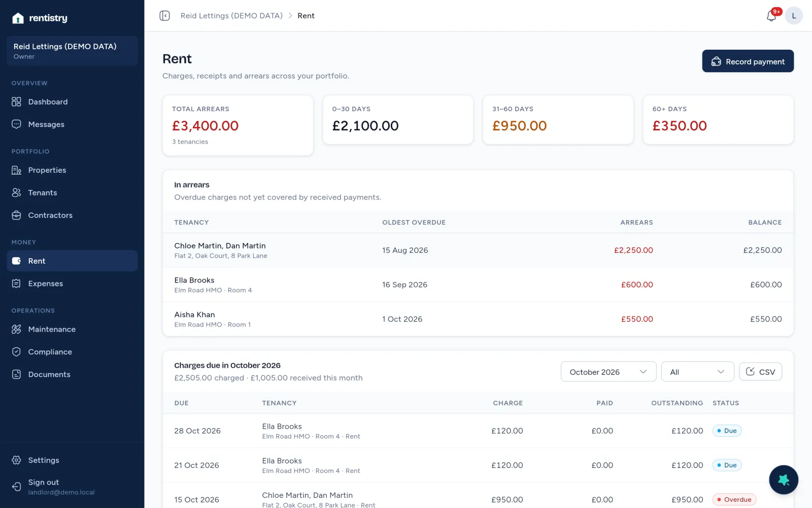Collapse the sidebar with the panel icon
Viewport: 812px width, 508px height.
pos(164,16)
